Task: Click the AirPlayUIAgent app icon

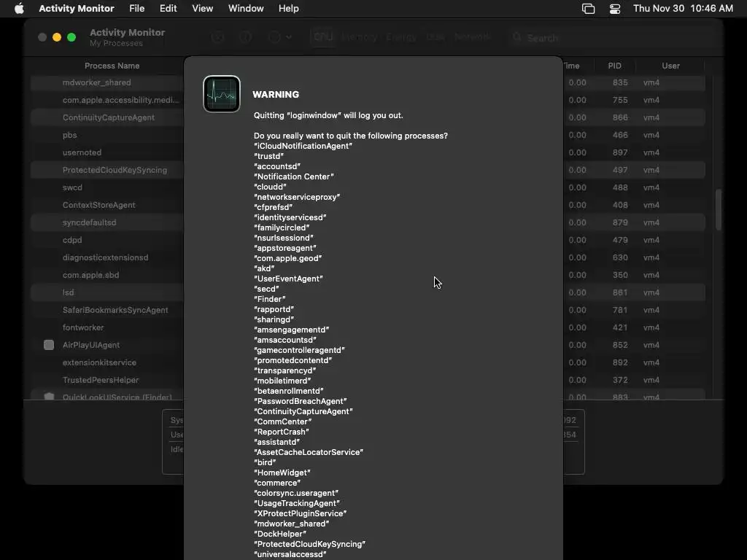Action: [x=49, y=345]
